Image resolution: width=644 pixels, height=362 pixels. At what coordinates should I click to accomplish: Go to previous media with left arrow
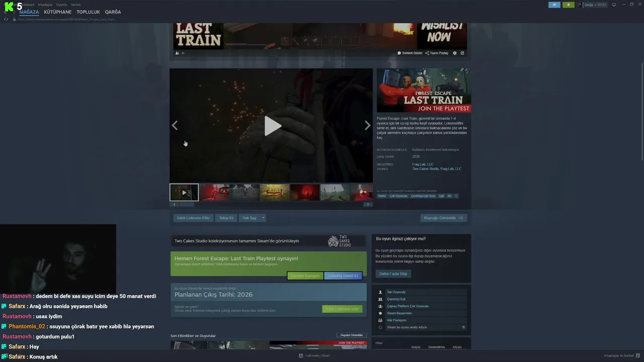(x=175, y=126)
